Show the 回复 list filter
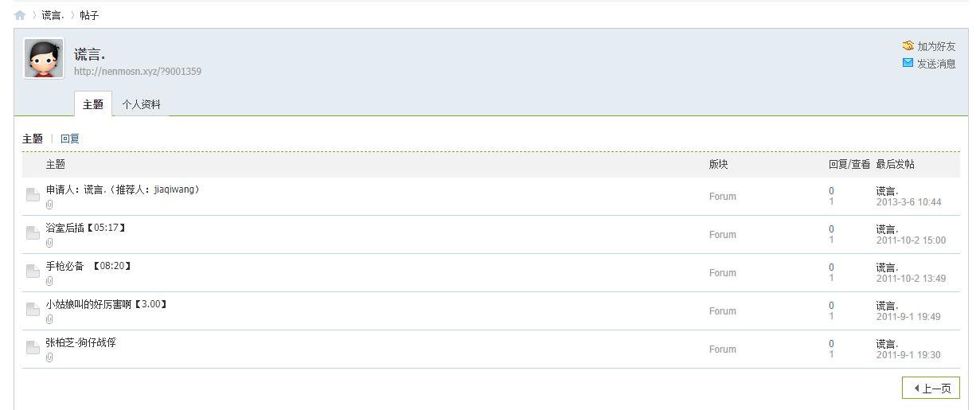The height and width of the screenshot is (410, 980). 70,139
